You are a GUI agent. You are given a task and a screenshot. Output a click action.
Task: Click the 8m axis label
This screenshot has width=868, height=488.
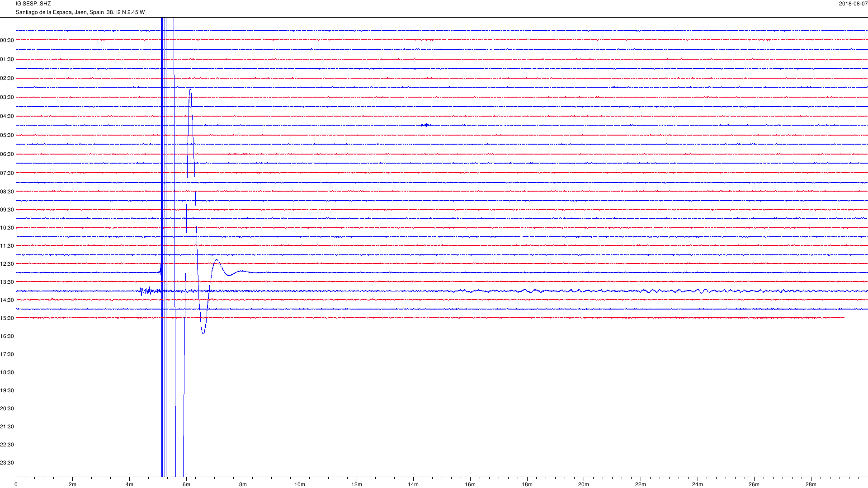243,484
